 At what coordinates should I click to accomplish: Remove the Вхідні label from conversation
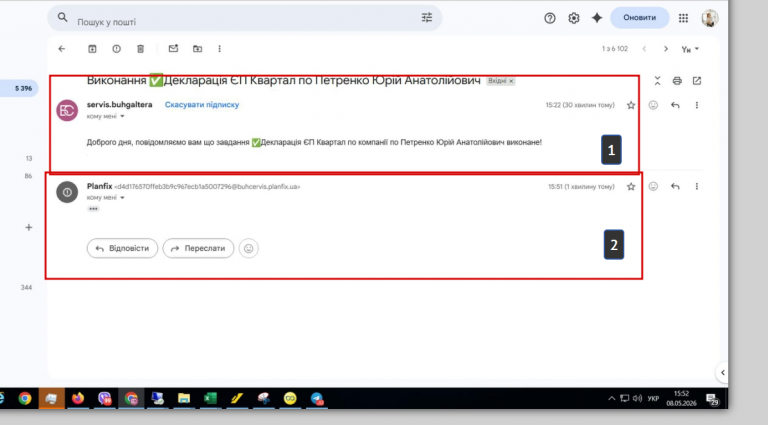coord(511,81)
